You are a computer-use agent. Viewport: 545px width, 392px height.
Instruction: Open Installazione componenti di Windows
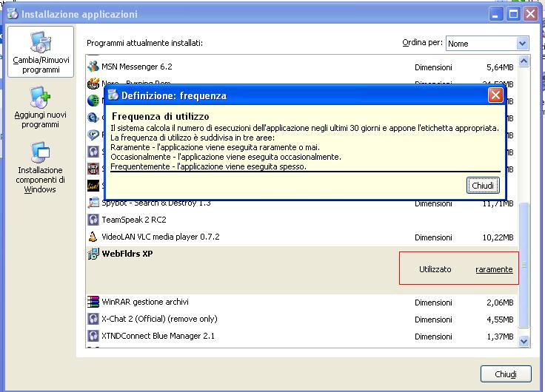click(x=40, y=168)
